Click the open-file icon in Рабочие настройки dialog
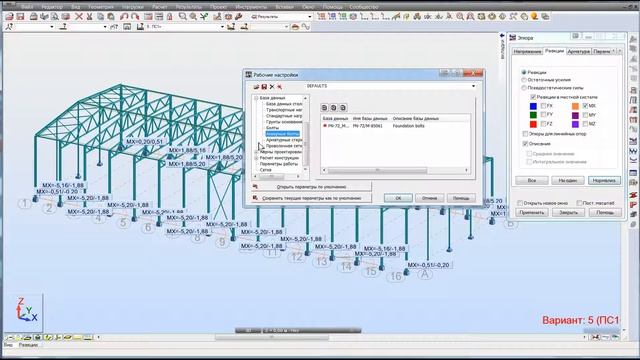The height and width of the screenshot is (360, 640). 256,87
